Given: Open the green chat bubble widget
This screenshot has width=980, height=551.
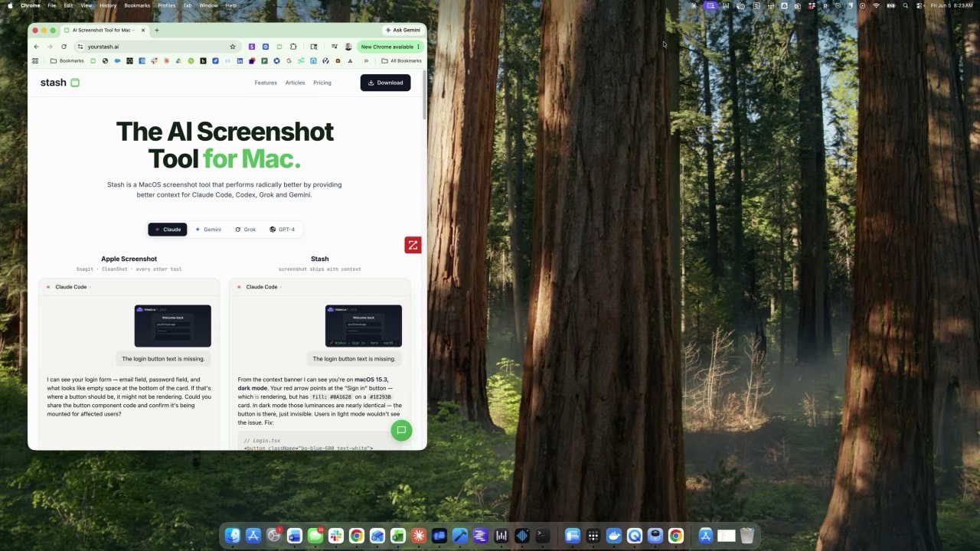Looking at the screenshot, I should (401, 430).
